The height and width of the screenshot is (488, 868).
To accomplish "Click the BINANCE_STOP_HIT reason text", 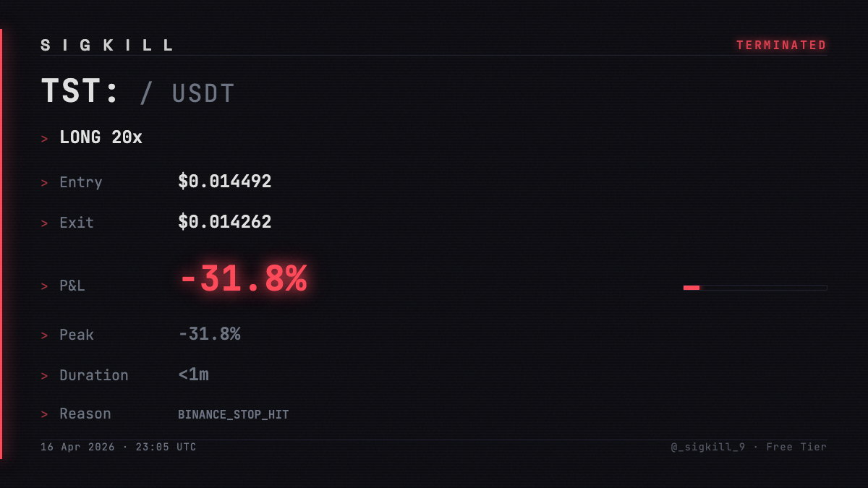I will (x=233, y=415).
